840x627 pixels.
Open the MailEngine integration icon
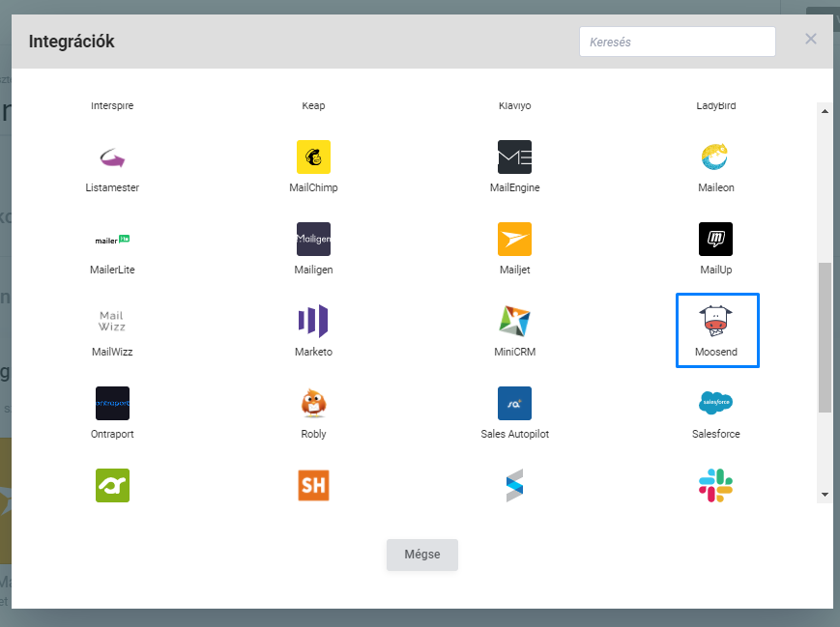[515, 157]
